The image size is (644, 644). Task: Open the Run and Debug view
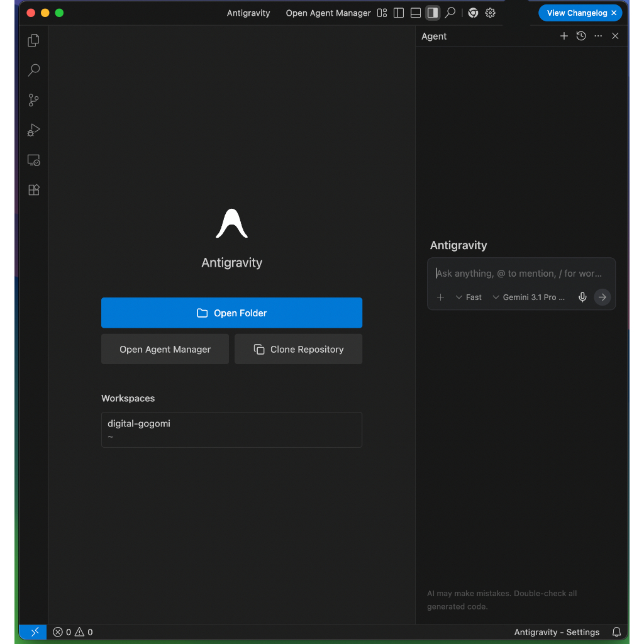pyautogui.click(x=34, y=130)
